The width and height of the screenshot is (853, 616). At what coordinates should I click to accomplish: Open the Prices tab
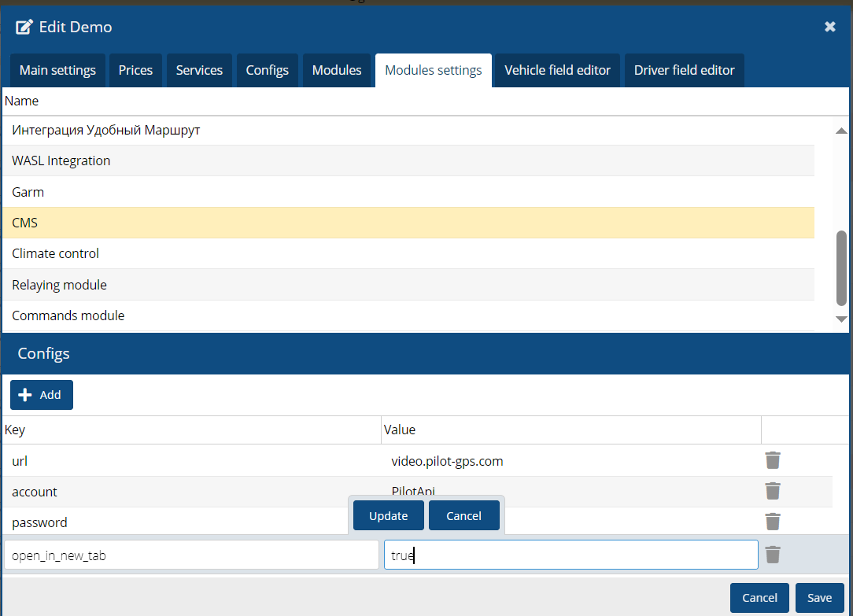pyautogui.click(x=135, y=70)
